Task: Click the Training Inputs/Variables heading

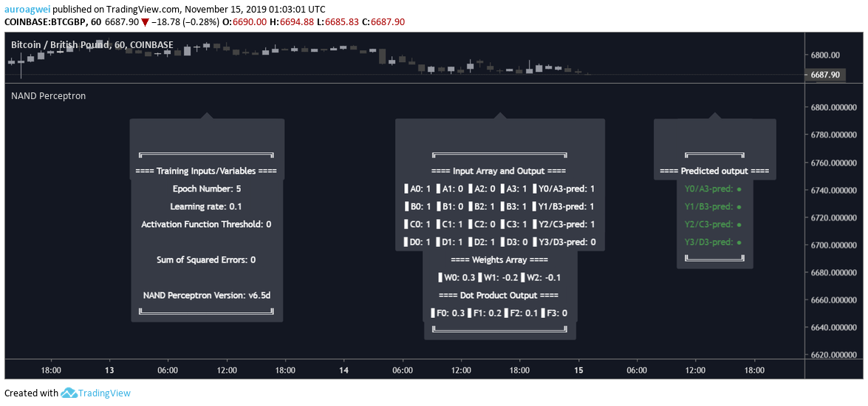Action: 206,171
